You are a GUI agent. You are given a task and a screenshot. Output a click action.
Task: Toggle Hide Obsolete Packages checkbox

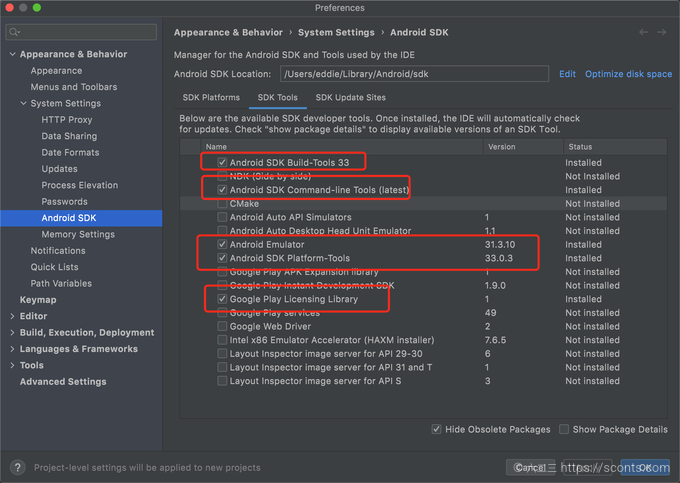[436, 429]
